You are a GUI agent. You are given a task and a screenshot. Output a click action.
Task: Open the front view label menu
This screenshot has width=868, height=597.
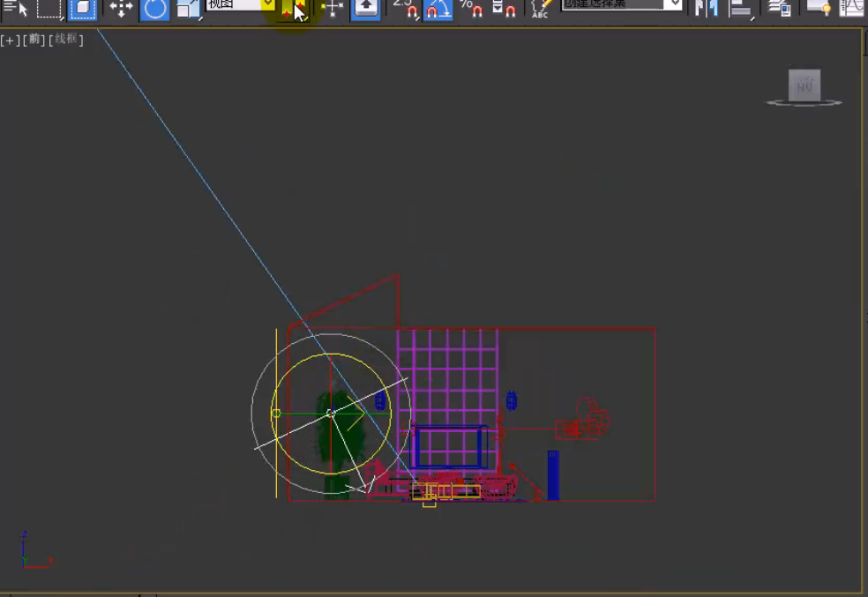click(x=34, y=40)
